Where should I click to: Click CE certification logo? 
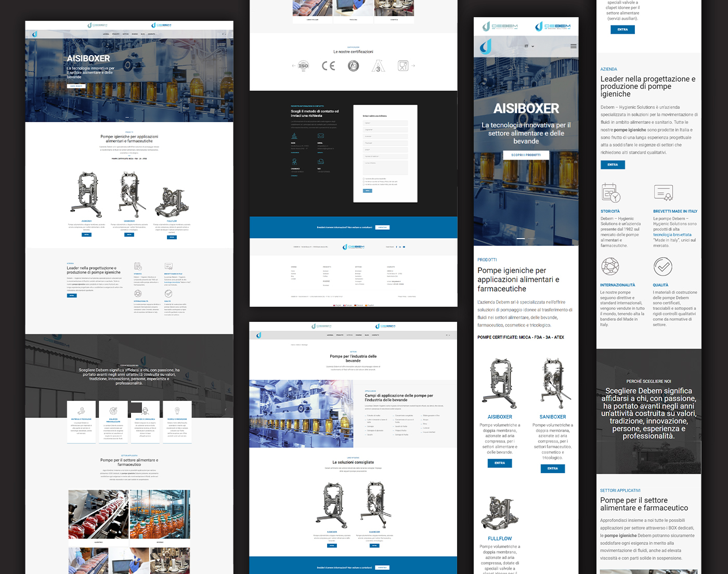click(328, 66)
